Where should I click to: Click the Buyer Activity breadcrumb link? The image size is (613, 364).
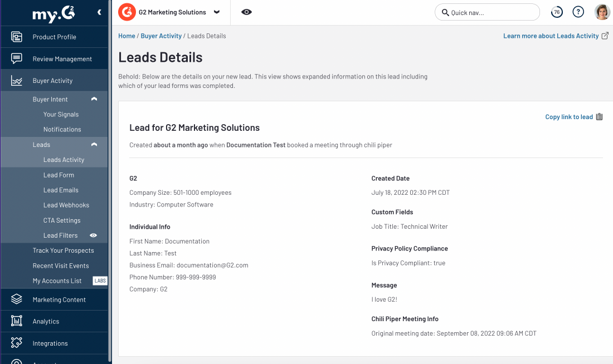pyautogui.click(x=161, y=36)
